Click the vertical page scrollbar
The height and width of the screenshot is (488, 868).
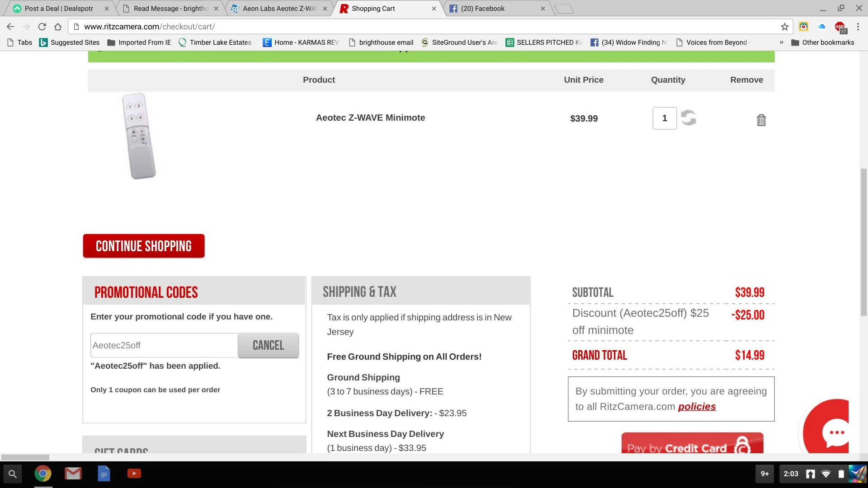(x=864, y=242)
